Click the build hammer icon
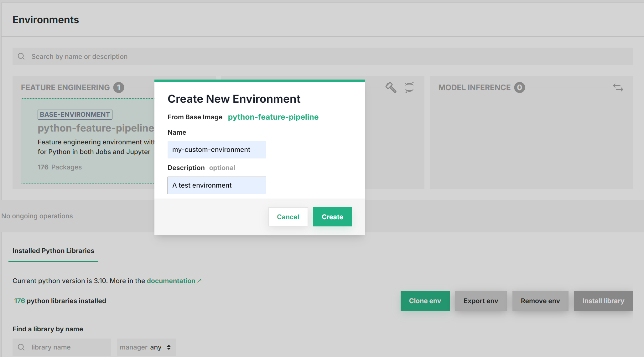 pos(390,88)
